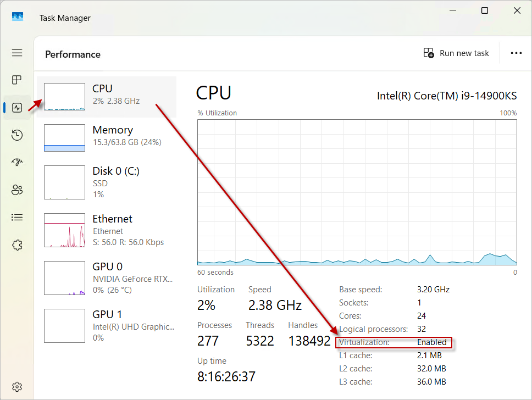Select the Performance page icon
This screenshot has width=532, height=400.
(x=17, y=108)
